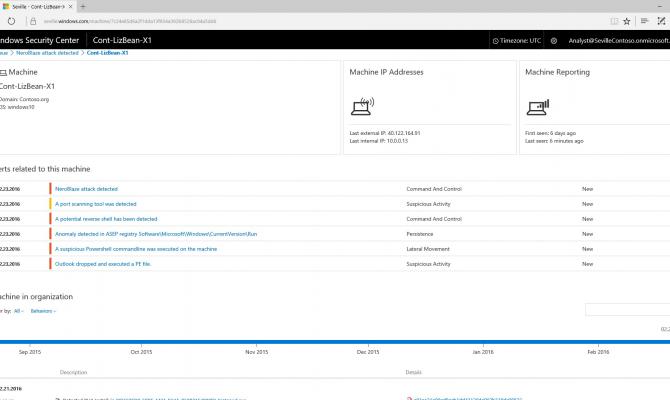Open the reading view icon

click(614, 21)
